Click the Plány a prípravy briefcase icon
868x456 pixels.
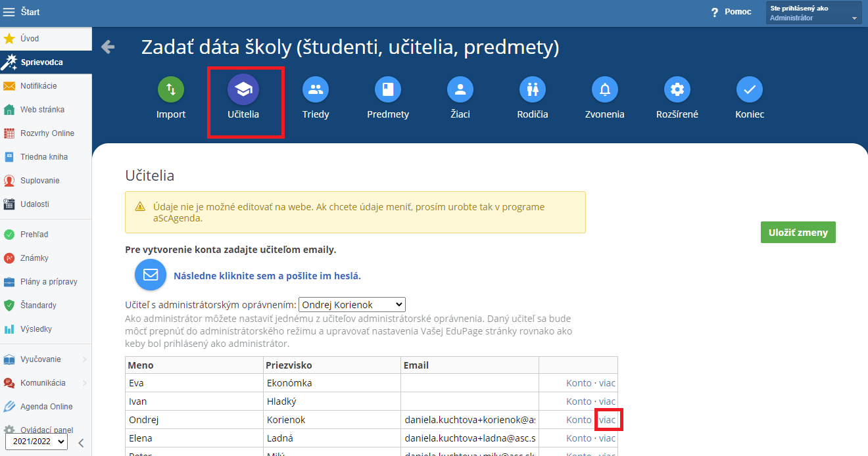pyautogui.click(x=9, y=282)
